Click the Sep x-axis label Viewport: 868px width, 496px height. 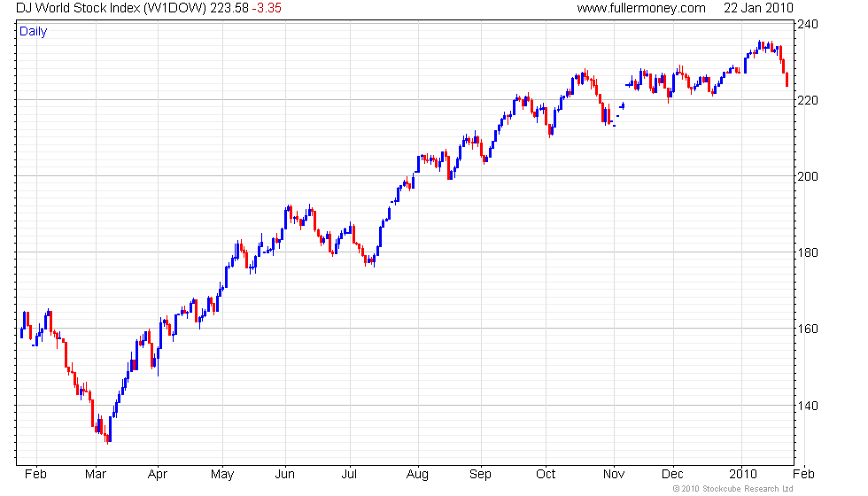pos(480,475)
